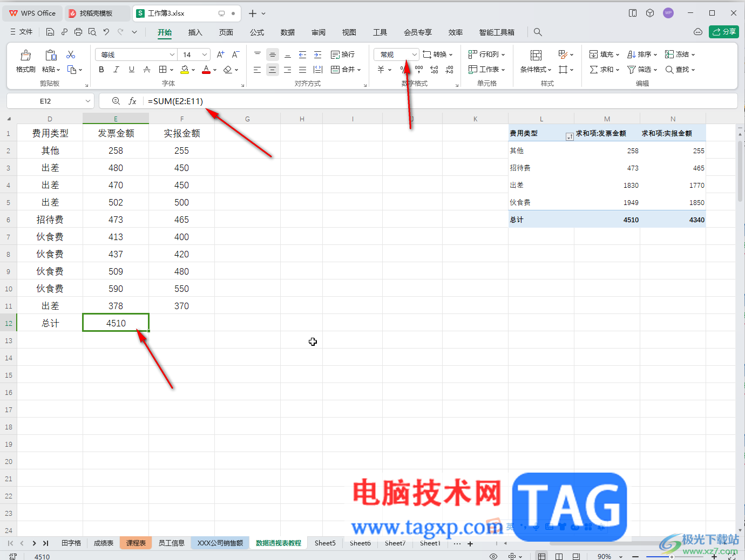Select column E header
This screenshot has height=560, width=745.
pyautogui.click(x=116, y=119)
